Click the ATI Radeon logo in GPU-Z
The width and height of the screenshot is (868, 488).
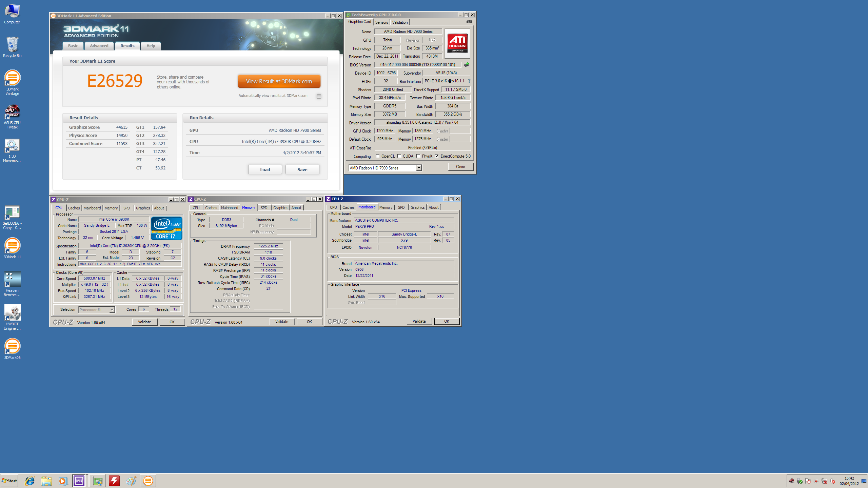tap(457, 43)
